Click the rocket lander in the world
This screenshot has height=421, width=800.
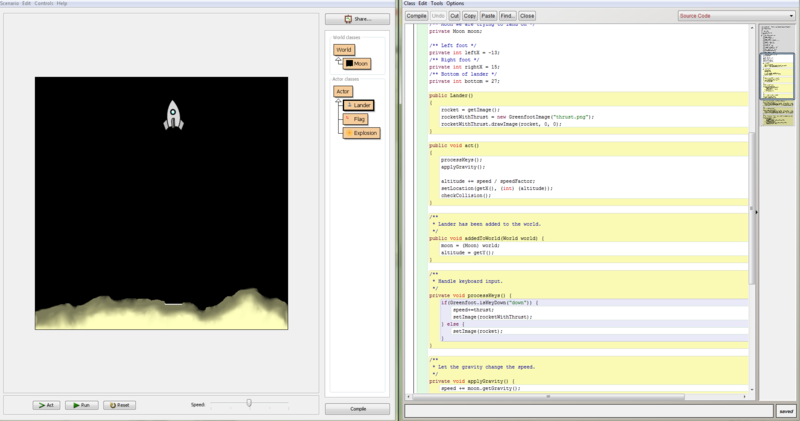point(173,115)
